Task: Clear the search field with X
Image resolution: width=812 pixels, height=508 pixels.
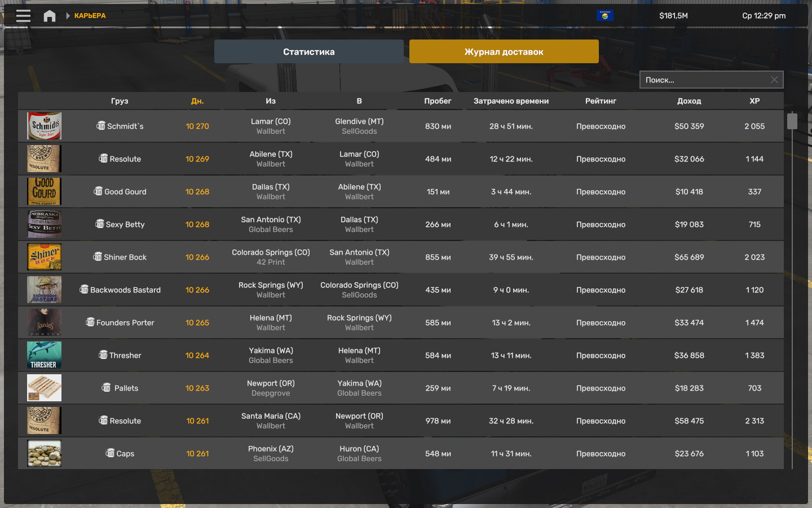Action: [x=774, y=80]
